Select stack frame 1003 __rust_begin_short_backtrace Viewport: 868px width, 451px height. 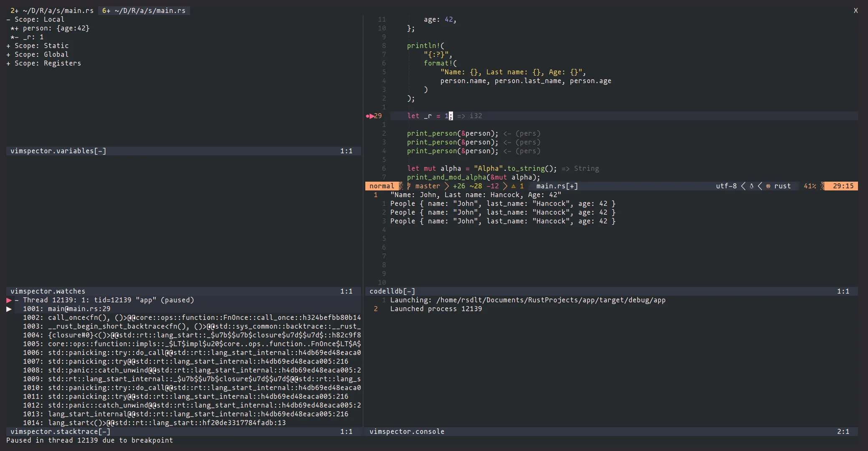[x=192, y=326]
